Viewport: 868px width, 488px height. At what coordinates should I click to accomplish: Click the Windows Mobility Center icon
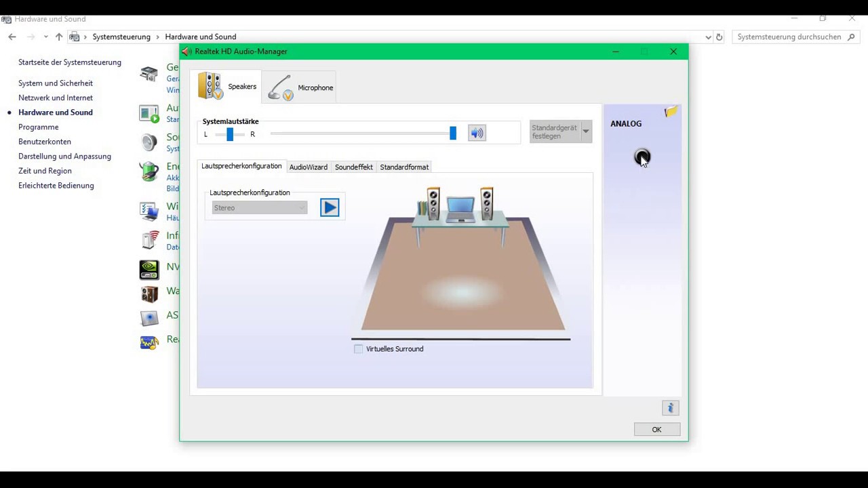149,211
